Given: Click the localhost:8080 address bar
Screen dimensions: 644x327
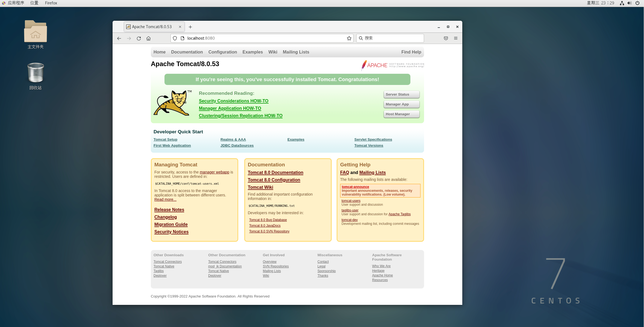Looking at the screenshot, I should coord(262,38).
